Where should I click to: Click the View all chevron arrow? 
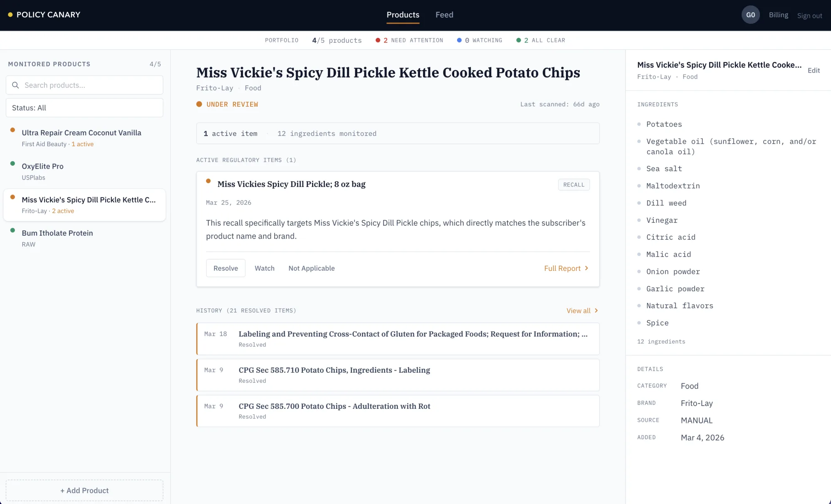coord(596,311)
